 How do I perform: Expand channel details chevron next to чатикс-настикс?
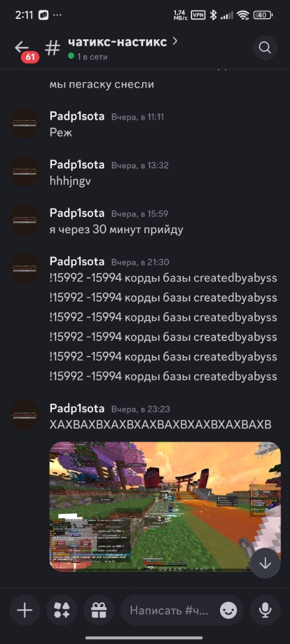click(175, 41)
